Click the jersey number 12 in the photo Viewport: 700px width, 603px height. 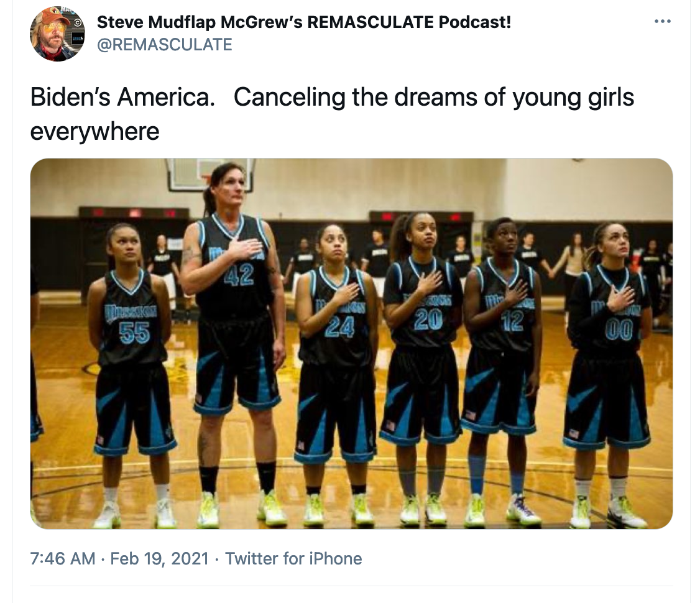coord(512,321)
